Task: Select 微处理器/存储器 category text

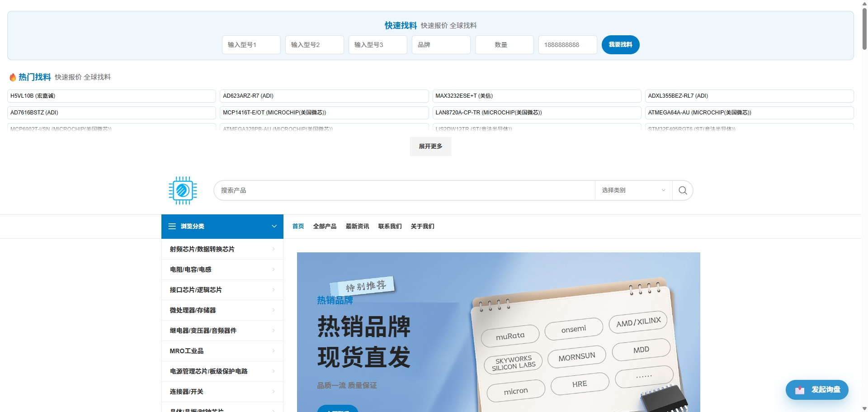Action: [x=193, y=310]
